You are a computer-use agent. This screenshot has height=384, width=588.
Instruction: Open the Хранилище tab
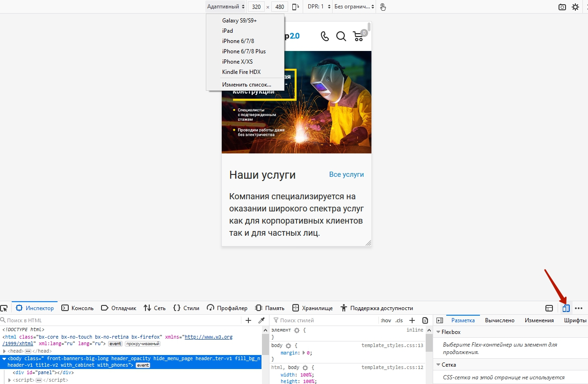click(x=312, y=308)
